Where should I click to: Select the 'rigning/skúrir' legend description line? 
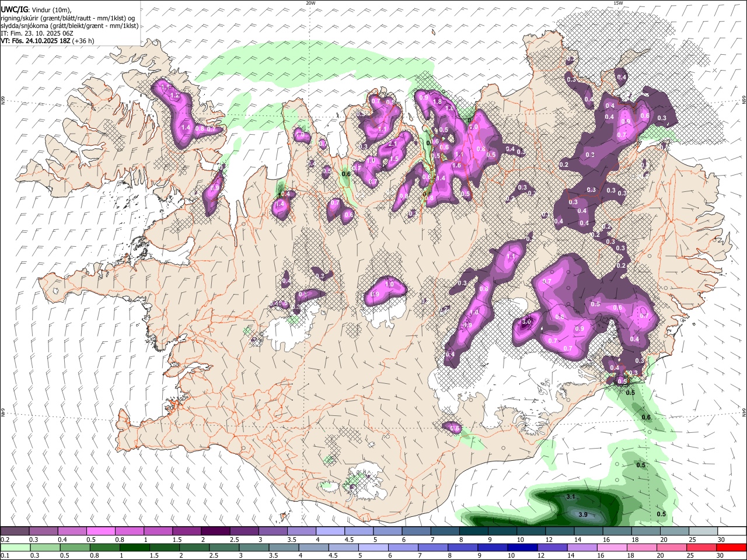tap(69, 17)
